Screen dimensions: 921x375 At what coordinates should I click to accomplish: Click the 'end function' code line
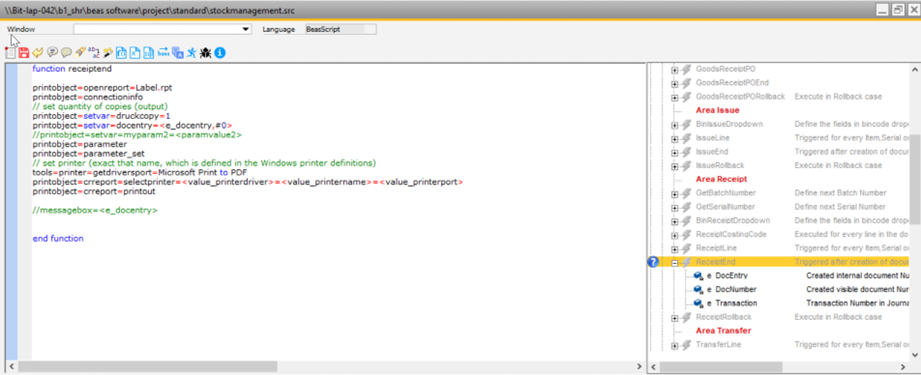(x=58, y=239)
